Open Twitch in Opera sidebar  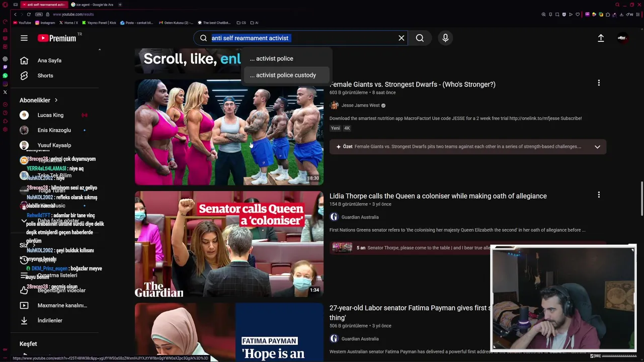[x=5, y=67]
